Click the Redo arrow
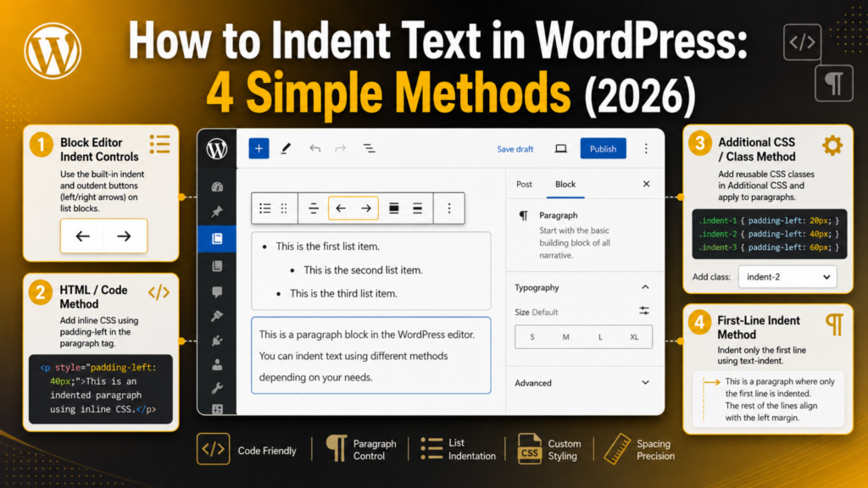 click(x=341, y=148)
